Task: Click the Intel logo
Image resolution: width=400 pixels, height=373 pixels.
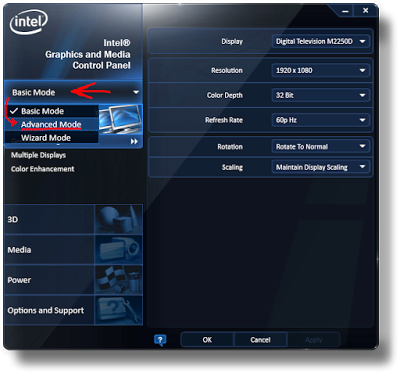Action: 29,21
